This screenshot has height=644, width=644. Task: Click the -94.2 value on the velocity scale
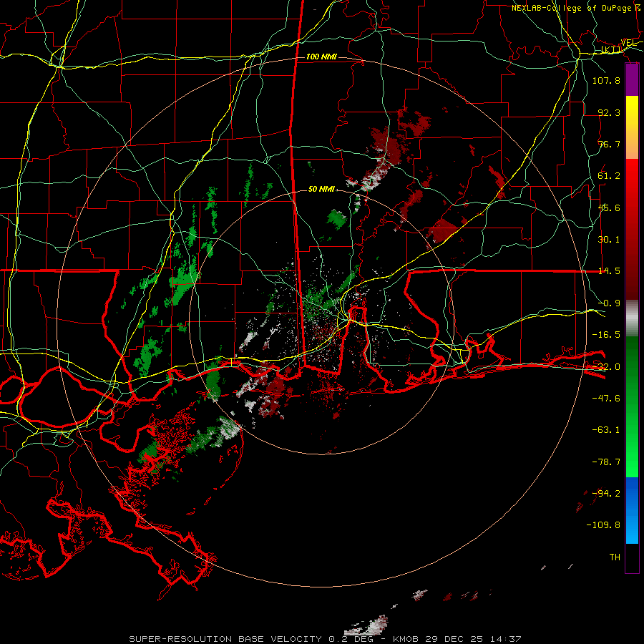pos(606,494)
